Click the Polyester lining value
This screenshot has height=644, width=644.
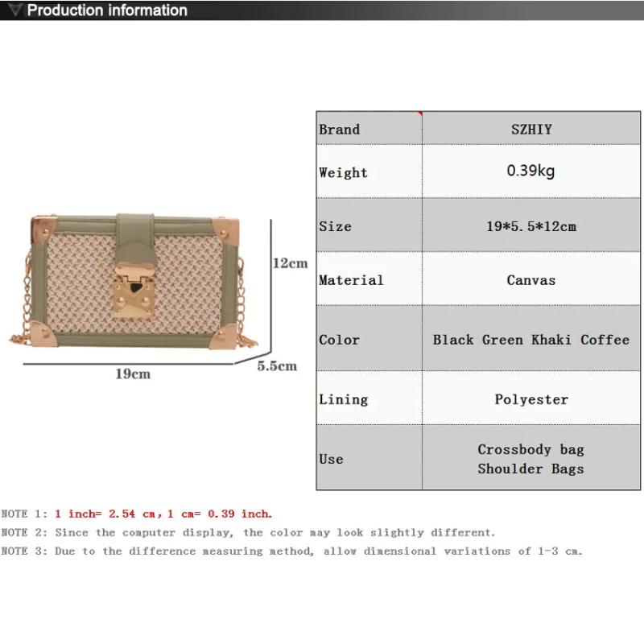point(531,399)
